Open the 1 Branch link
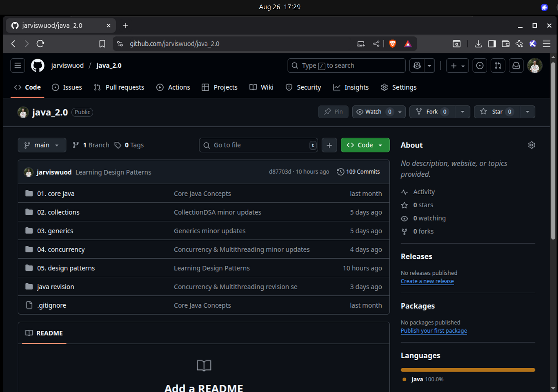558x392 pixels. [x=91, y=145]
